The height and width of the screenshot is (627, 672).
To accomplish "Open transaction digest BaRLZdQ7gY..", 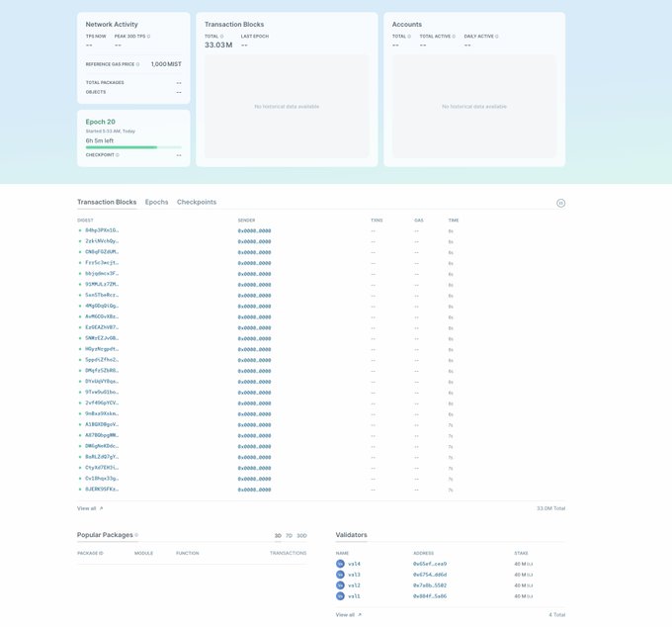I will tap(102, 457).
